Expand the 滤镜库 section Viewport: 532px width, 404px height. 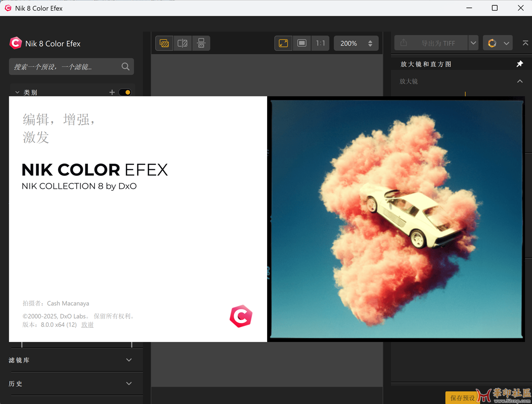(x=129, y=360)
